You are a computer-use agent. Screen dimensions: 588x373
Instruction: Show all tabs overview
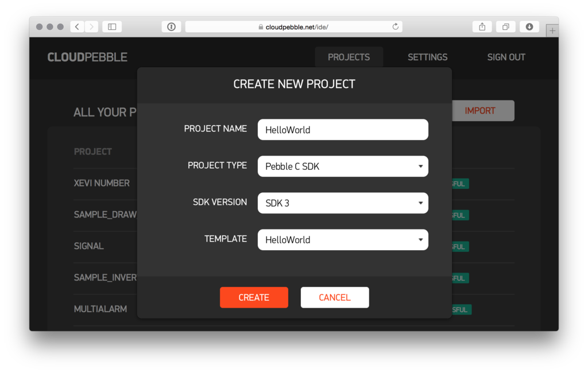(506, 26)
